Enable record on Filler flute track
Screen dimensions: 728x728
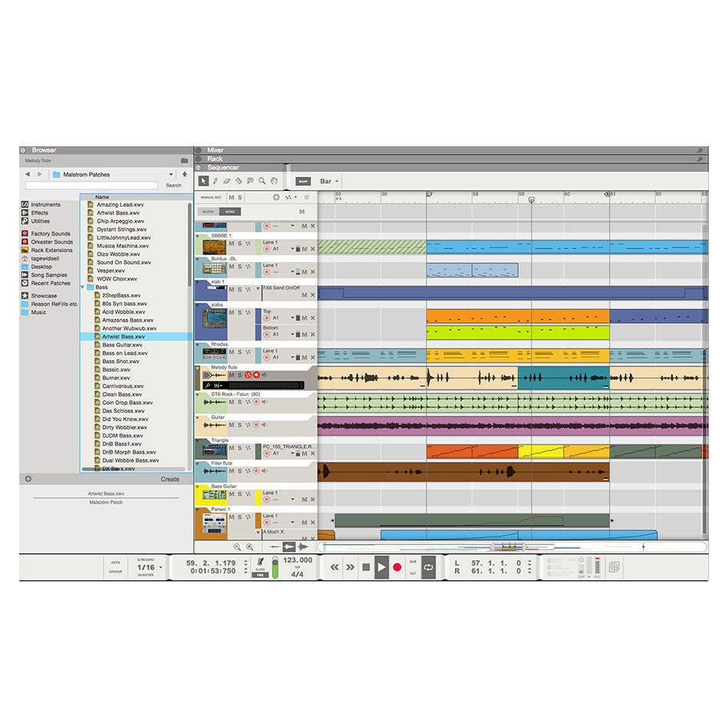tap(256, 471)
